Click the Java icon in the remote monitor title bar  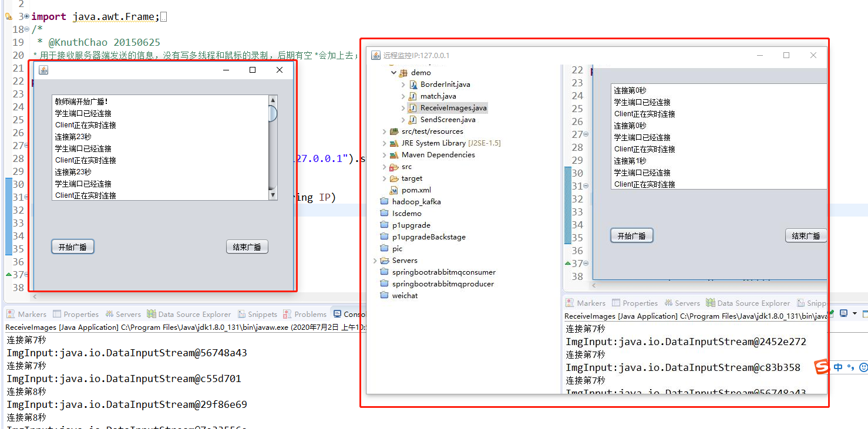[x=376, y=55]
